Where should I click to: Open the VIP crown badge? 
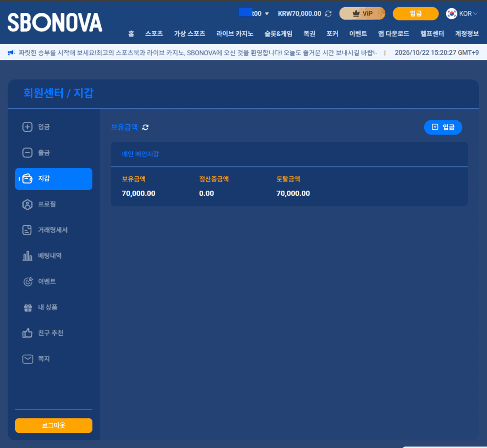coord(362,14)
